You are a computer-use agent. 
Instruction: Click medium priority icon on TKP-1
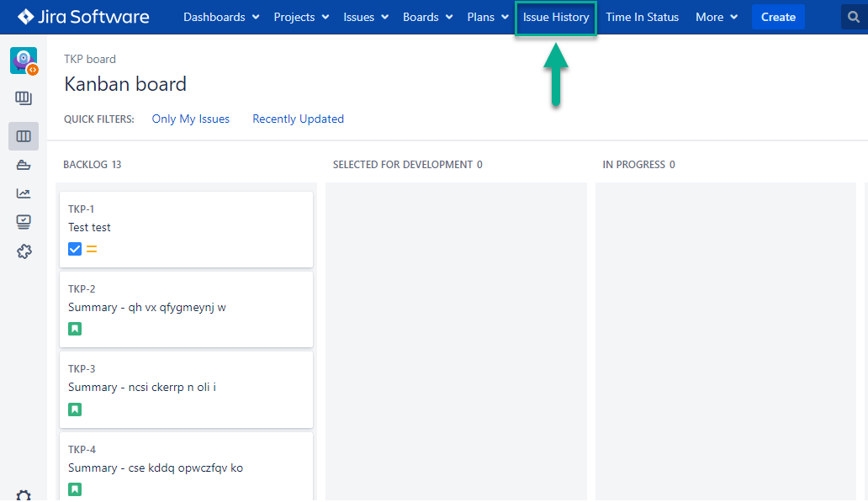pos(92,249)
